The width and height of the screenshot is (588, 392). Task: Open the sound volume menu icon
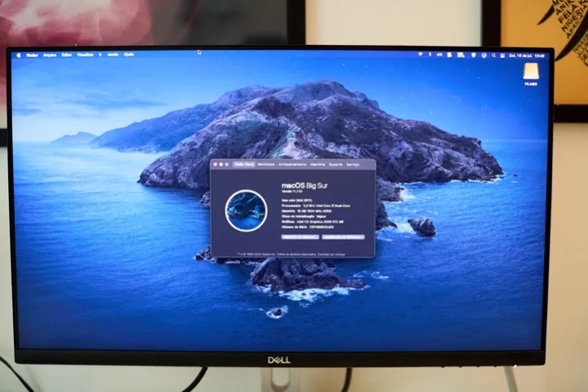click(439, 55)
